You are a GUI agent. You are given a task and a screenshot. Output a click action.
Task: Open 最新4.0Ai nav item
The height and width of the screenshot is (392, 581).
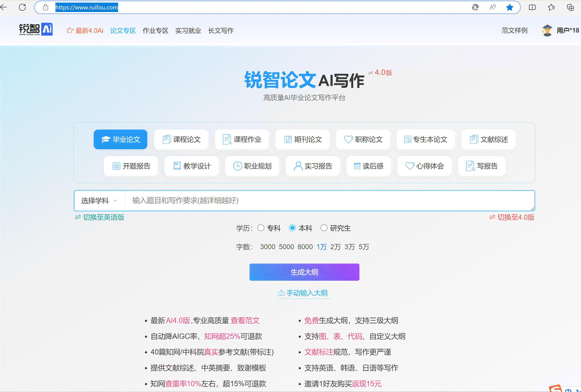[85, 30]
